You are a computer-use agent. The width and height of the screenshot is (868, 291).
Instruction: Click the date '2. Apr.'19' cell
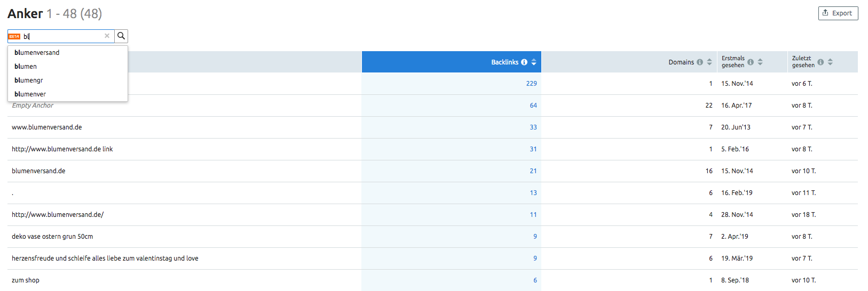click(x=735, y=237)
